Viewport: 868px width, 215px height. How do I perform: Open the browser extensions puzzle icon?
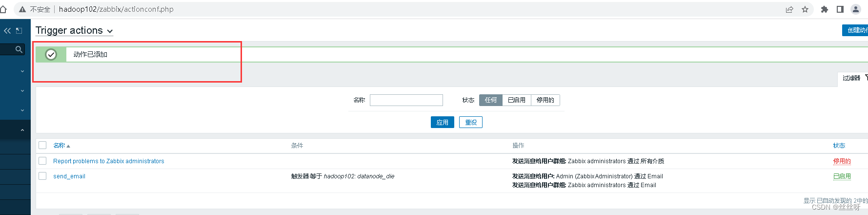click(x=825, y=9)
